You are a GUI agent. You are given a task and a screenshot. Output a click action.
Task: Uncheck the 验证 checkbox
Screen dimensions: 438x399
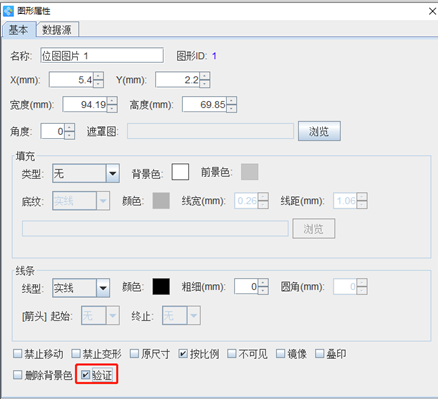point(86,375)
